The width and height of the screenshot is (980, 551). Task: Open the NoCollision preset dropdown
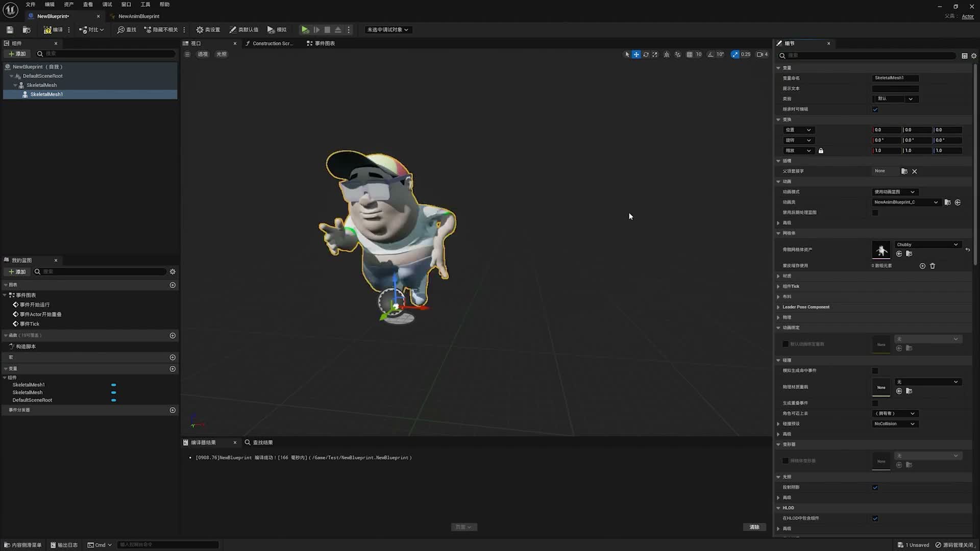coord(895,424)
